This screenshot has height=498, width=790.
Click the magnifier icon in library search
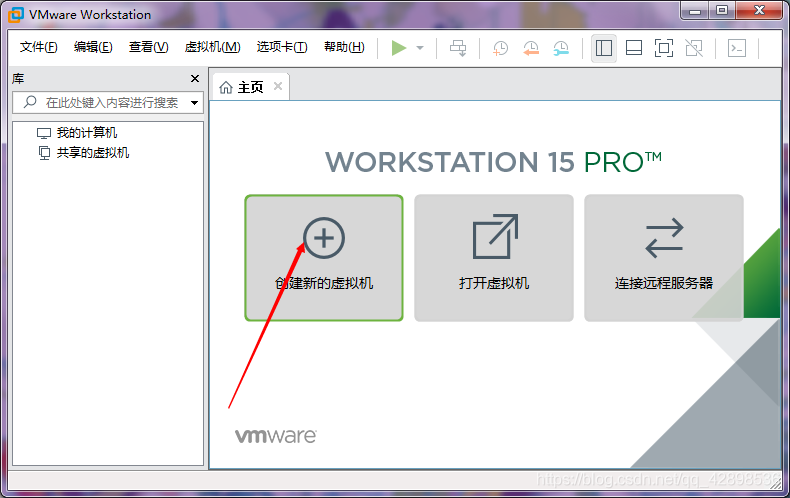point(30,102)
